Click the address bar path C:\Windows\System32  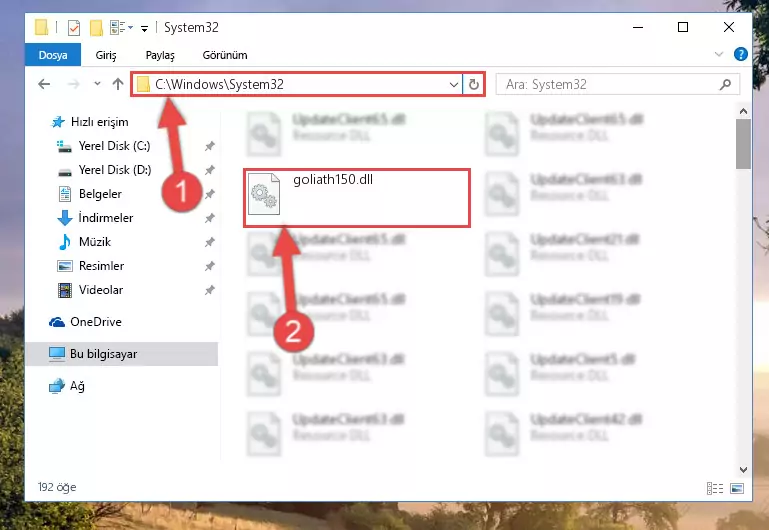(x=219, y=84)
